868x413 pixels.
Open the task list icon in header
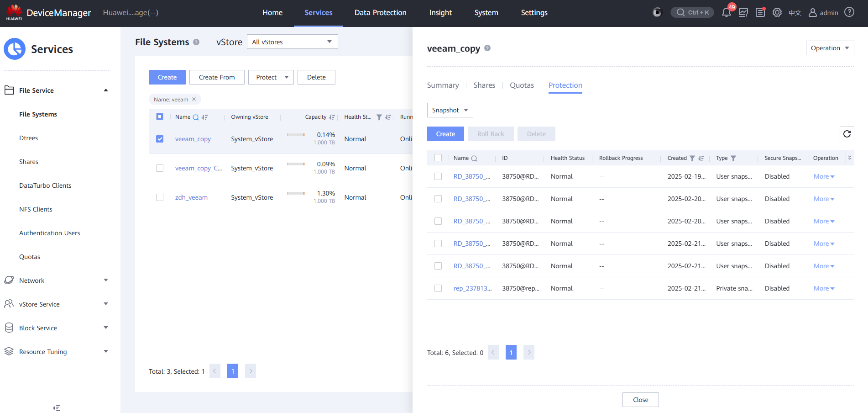(x=760, y=13)
